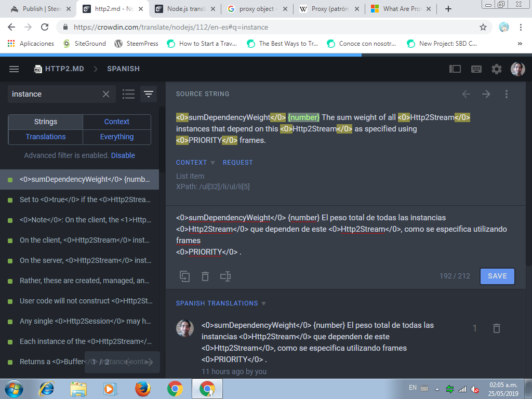Click the Disable advanced filter link
532x399 pixels.
click(123, 155)
